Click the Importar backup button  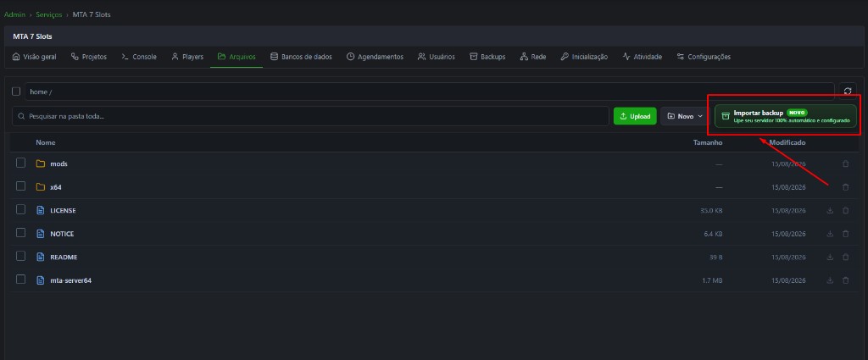pos(786,116)
